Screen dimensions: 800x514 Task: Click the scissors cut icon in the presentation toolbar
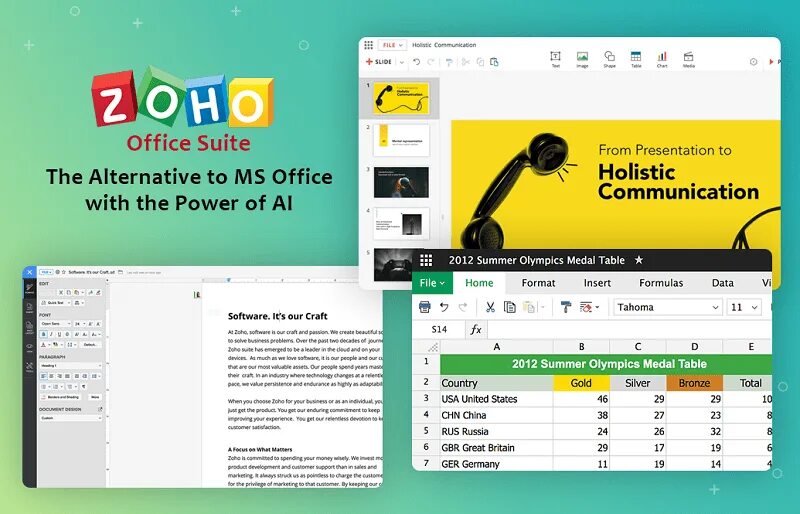click(x=465, y=62)
